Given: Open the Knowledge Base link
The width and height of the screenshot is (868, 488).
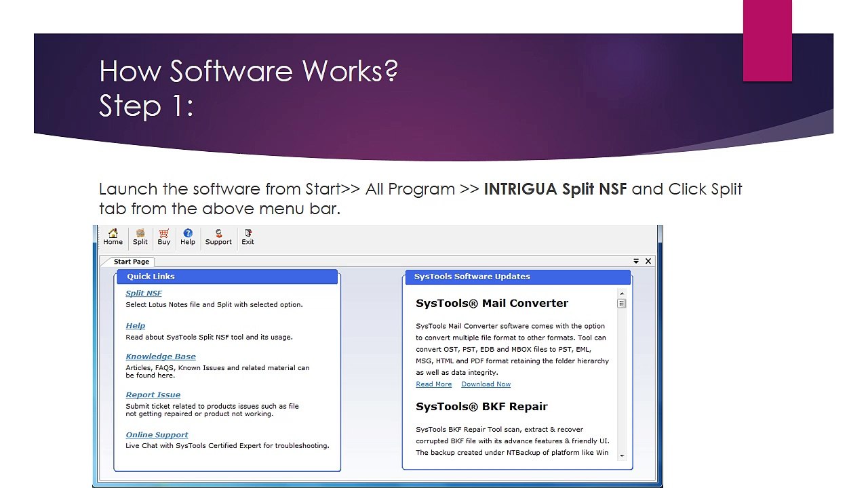Looking at the screenshot, I should tap(161, 357).
